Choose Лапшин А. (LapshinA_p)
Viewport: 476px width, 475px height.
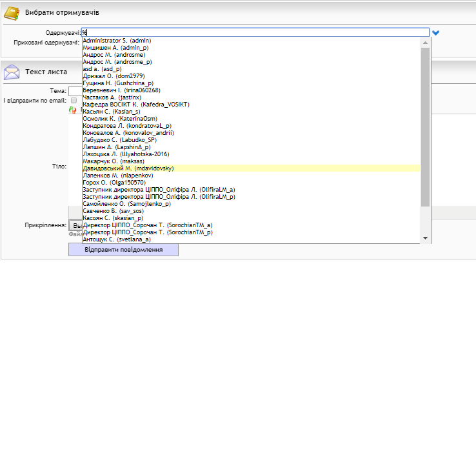[x=251, y=147]
